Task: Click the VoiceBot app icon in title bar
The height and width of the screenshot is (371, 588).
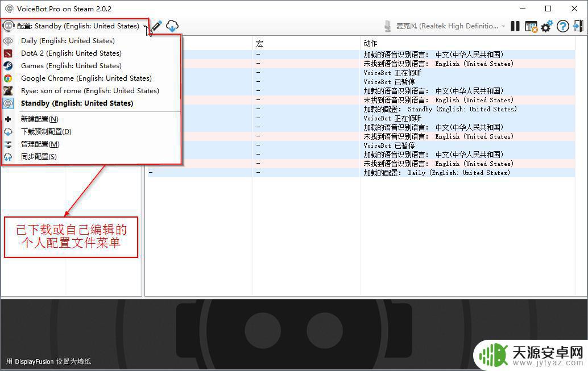Action: [x=9, y=9]
